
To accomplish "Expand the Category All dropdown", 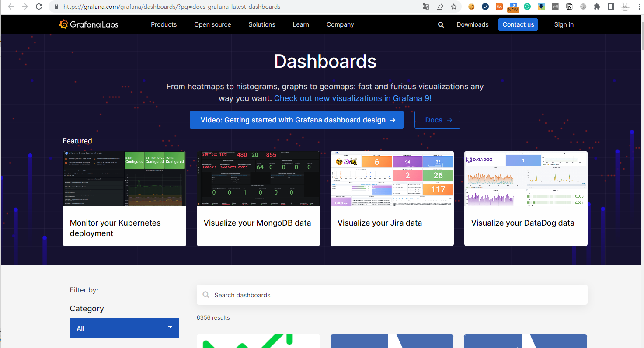I will tap(125, 328).
